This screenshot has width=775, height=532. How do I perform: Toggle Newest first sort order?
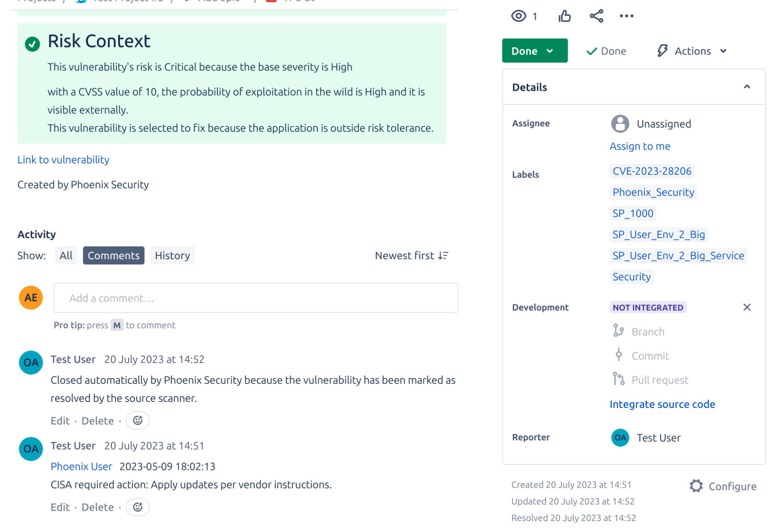coord(411,255)
